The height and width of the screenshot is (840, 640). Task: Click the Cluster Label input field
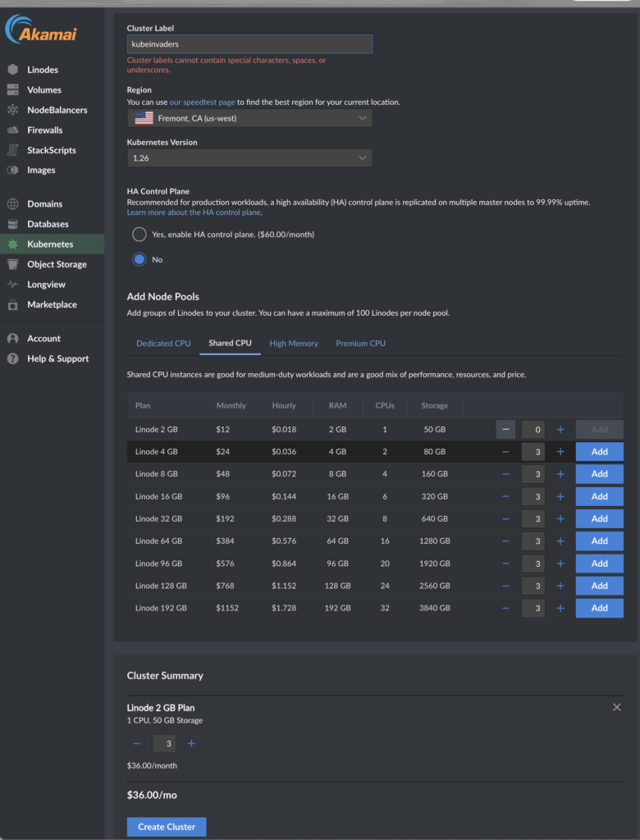point(249,44)
